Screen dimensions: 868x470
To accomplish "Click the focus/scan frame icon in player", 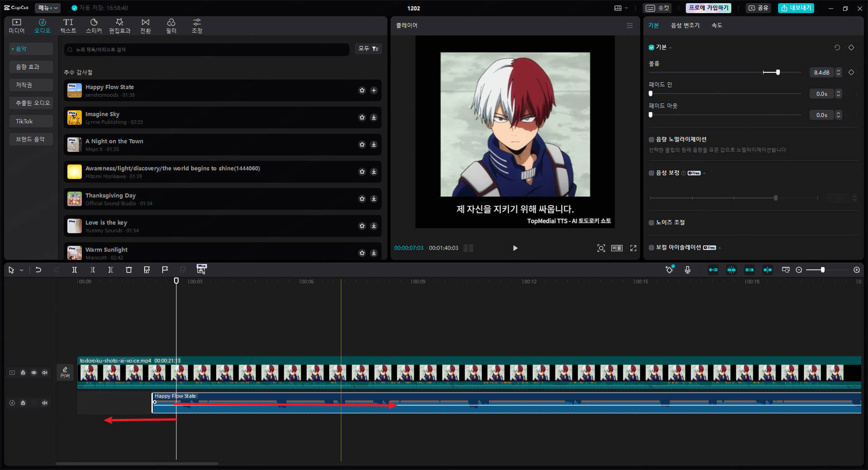I will (601, 248).
